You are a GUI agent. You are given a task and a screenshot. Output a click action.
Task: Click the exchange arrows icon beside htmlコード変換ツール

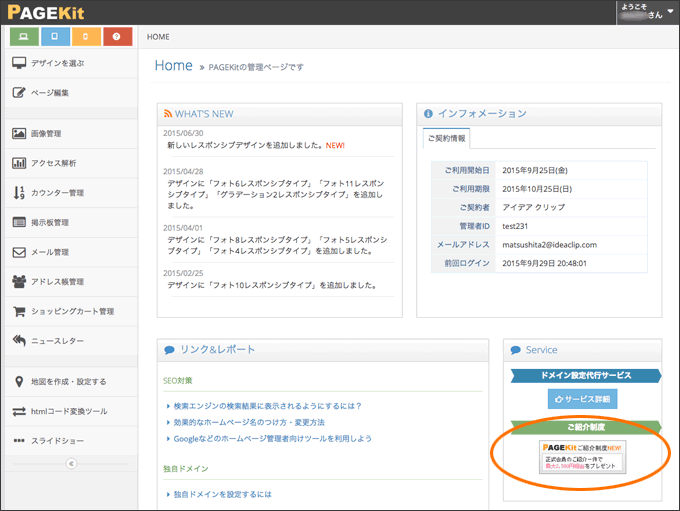pyautogui.click(x=19, y=411)
